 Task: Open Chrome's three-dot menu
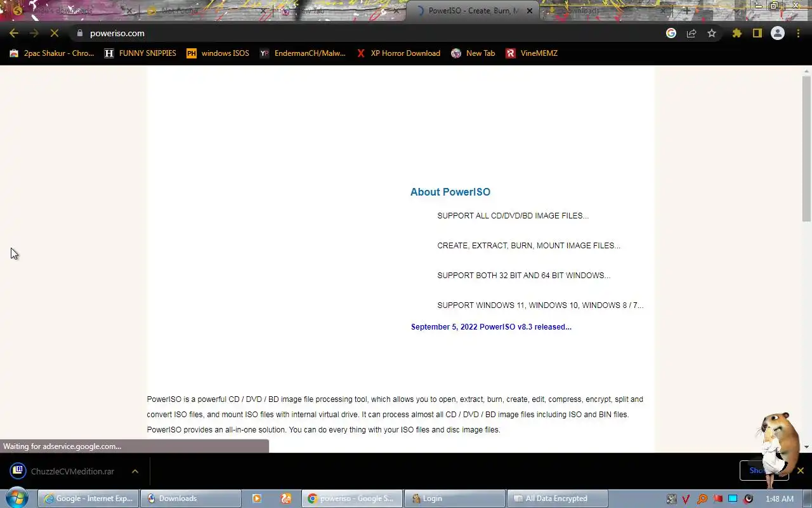(798, 33)
